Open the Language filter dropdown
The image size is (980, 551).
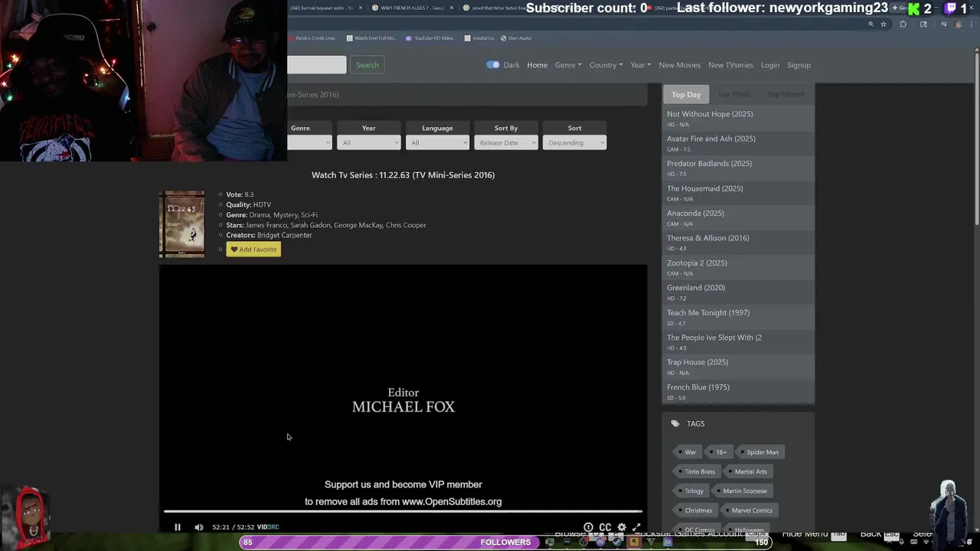tap(437, 142)
